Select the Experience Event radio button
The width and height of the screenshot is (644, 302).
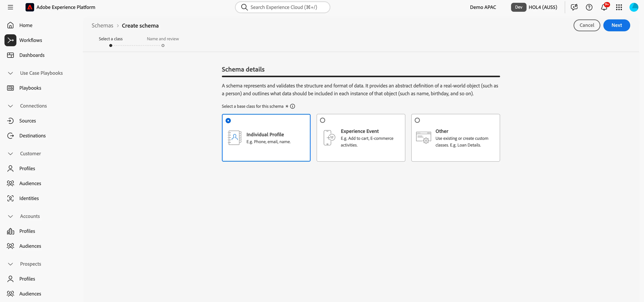323,120
